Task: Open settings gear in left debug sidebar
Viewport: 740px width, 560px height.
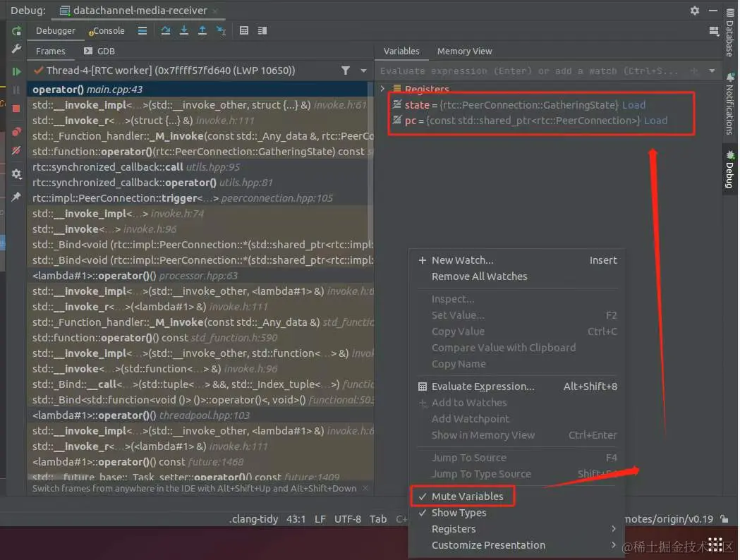Action: click(16, 174)
